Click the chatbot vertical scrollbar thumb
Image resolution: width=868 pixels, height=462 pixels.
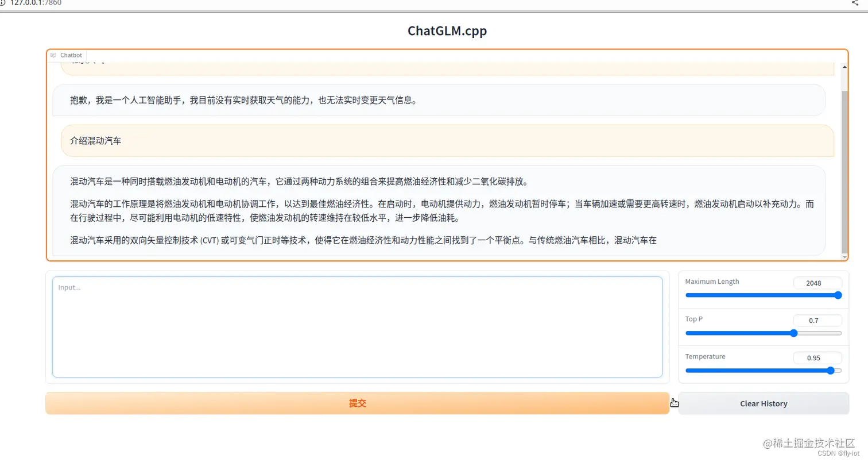pyautogui.click(x=844, y=171)
